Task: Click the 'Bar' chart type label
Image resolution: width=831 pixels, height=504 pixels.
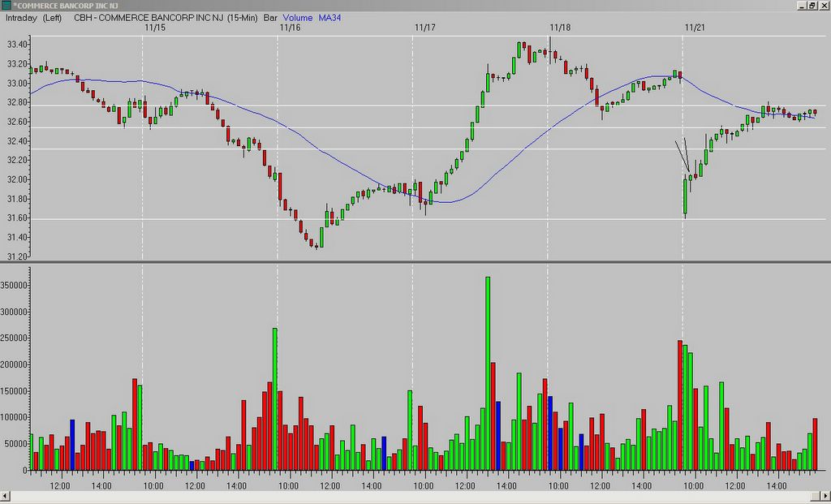Action: click(270, 18)
